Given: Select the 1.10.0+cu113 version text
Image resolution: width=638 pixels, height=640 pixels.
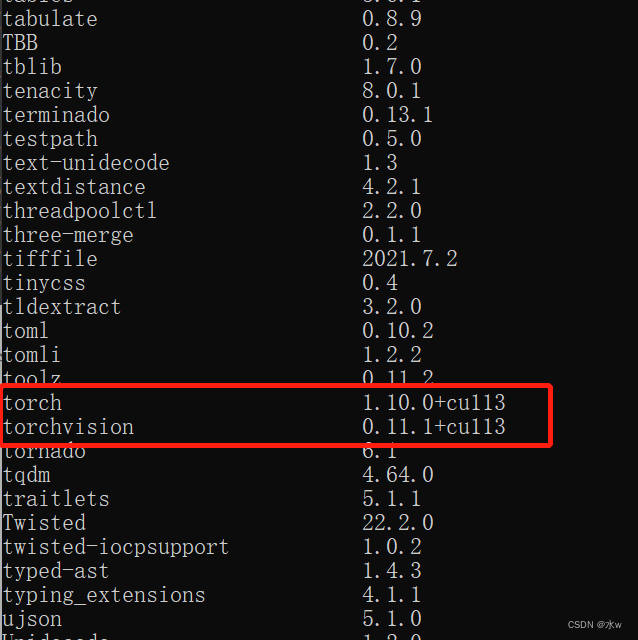Looking at the screenshot, I should click(434, 403).
